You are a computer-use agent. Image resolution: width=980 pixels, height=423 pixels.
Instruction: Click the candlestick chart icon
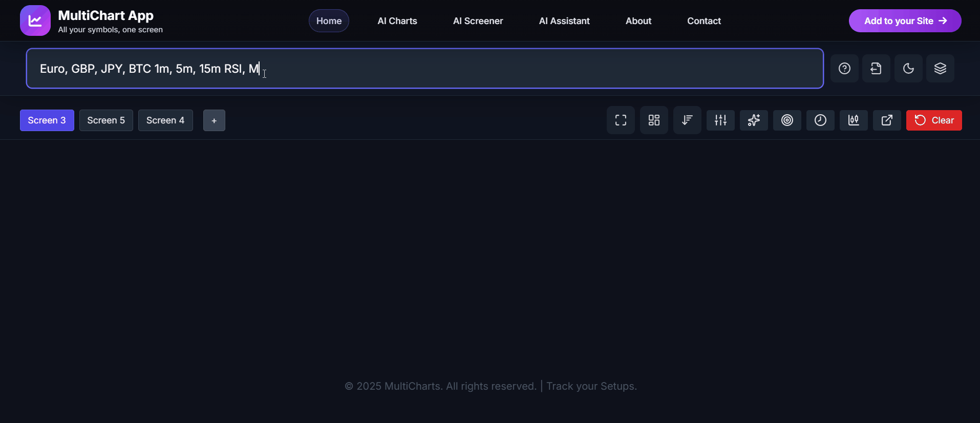click(x=854, y=120)
